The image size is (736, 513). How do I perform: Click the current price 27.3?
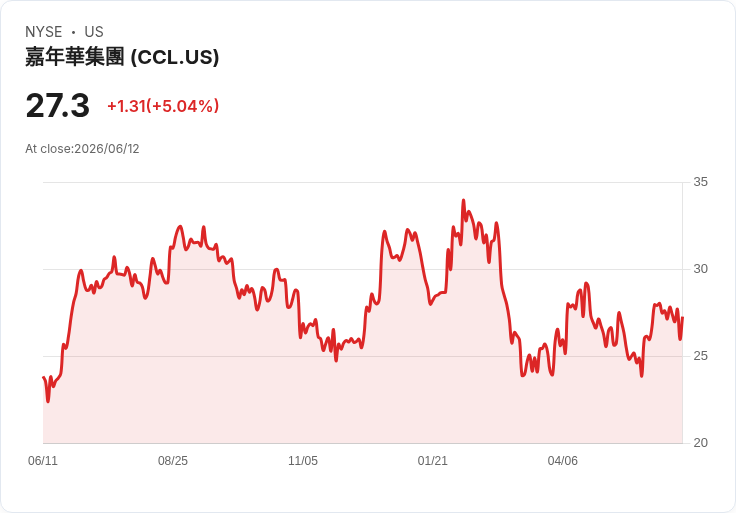tap(57, 106)
